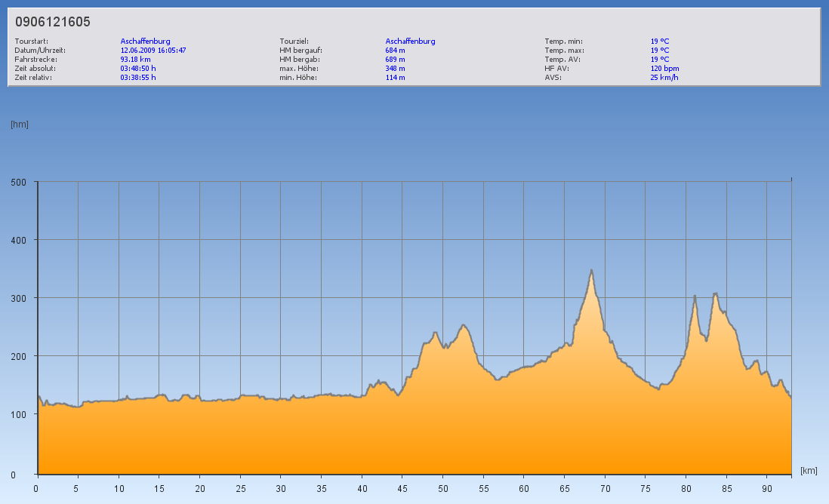Click the [km] horizontal axis unit label

pyautogui.click(x=809, y=471)
